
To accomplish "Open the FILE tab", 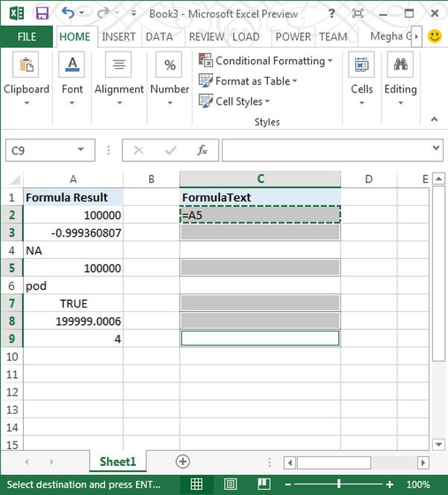I will pyautogui.click(x=27, y=37).
